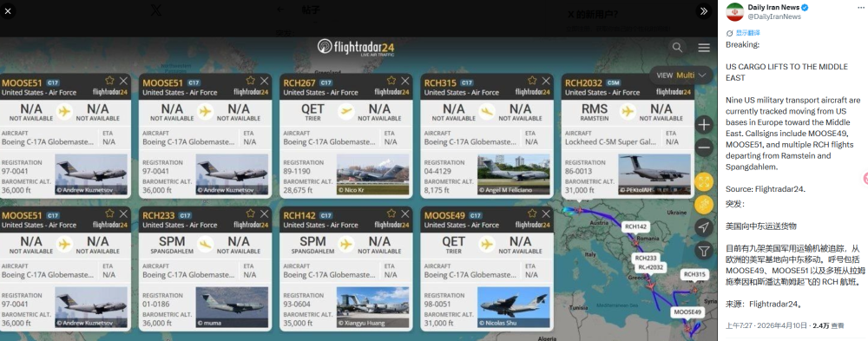This screenshot has height=341, width=868.
Task: Click the RCH2032 callsign title
Action: point(583,83)
